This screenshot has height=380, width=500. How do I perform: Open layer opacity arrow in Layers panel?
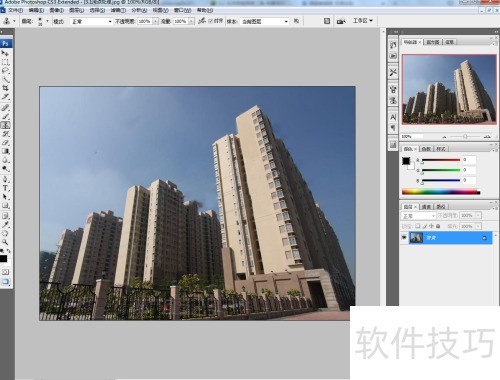(x=478, y=216)
